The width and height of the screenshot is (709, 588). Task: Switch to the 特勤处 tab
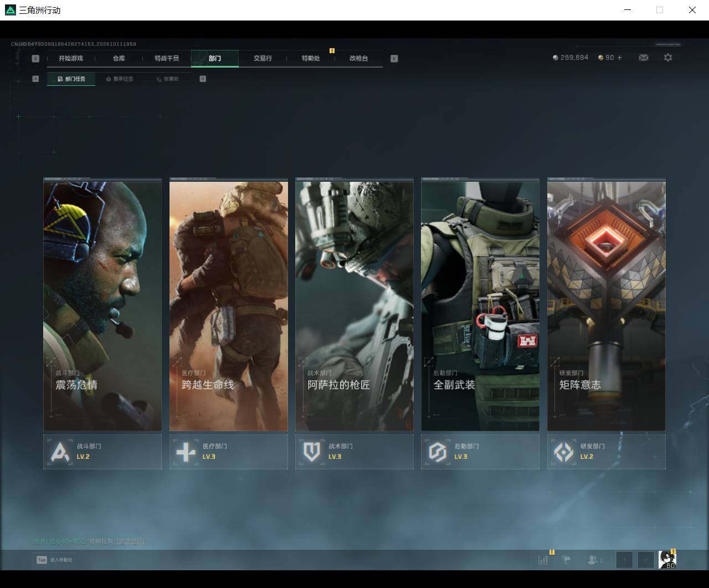pyautogui.click(x=311, y=58)
